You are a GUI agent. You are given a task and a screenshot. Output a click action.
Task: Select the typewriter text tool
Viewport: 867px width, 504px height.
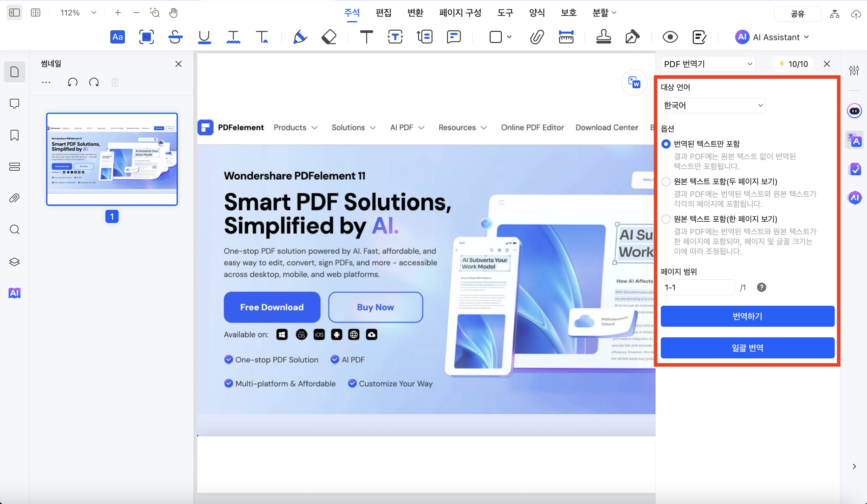(x=366, y=37)
